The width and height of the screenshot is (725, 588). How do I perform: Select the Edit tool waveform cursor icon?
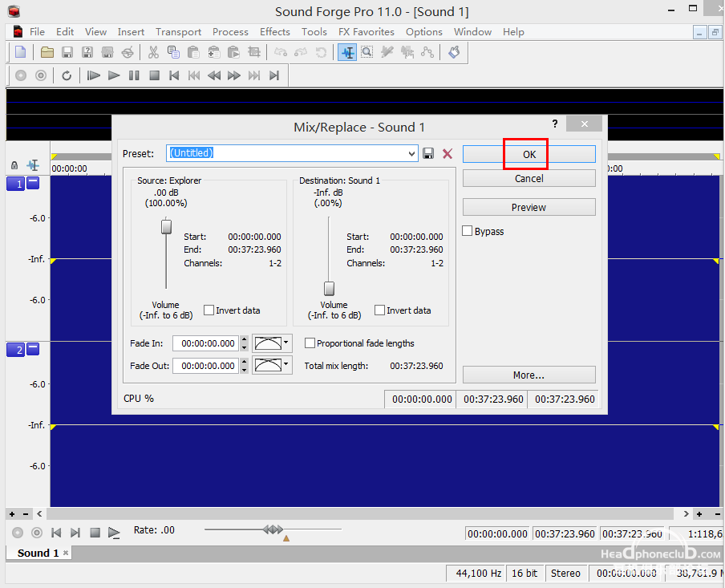point(347,52)
